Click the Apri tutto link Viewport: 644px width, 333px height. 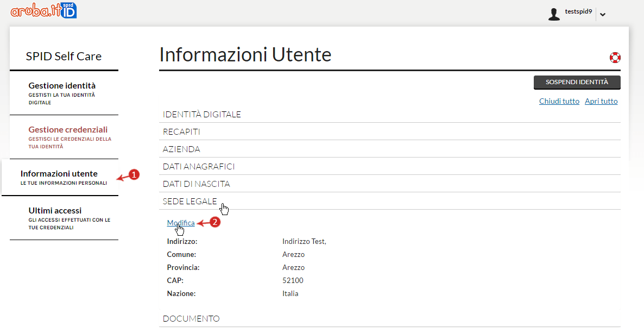tap(601, 100)
